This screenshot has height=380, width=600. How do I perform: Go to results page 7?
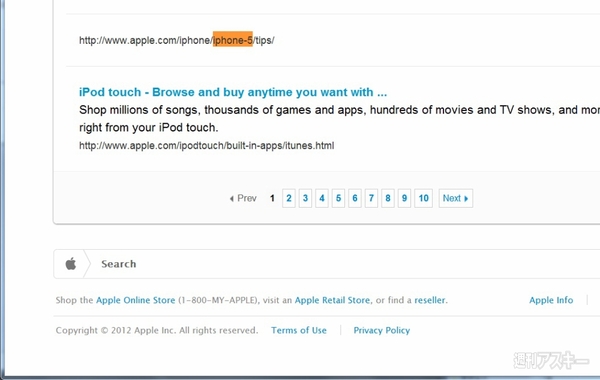(371, 198)
